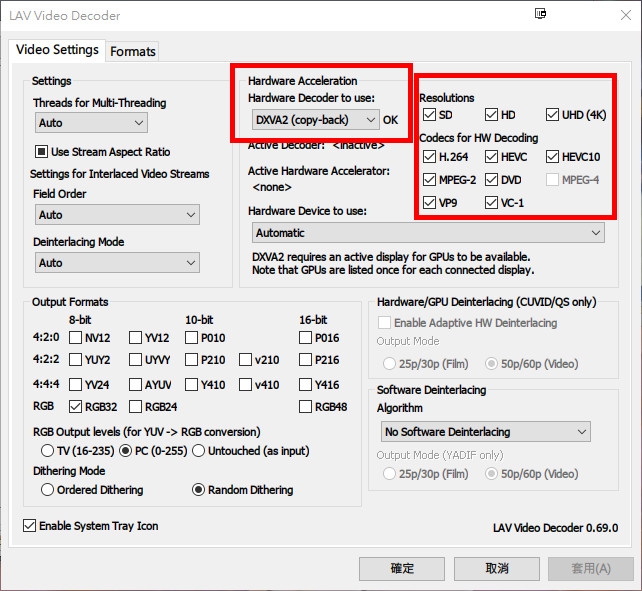642x591 pixels.
Task: Toggle H.264 hardware decoding checkbox
Action: [x=429, y=156]
